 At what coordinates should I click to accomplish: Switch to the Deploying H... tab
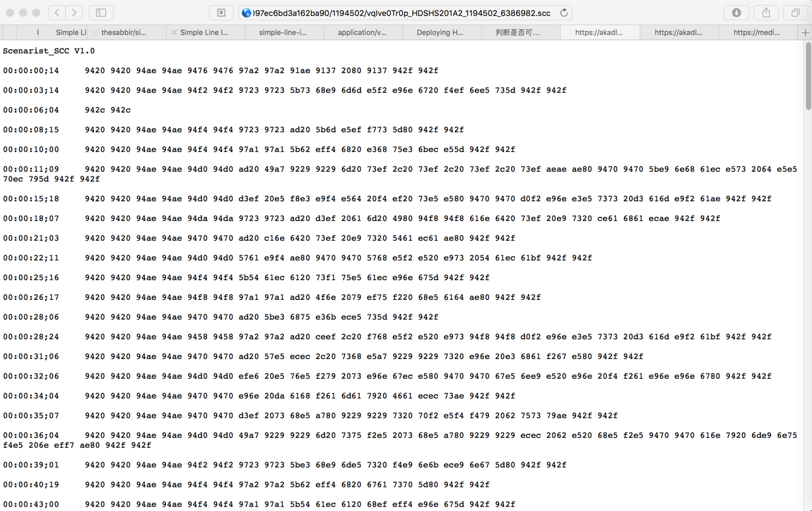(442, 32)
